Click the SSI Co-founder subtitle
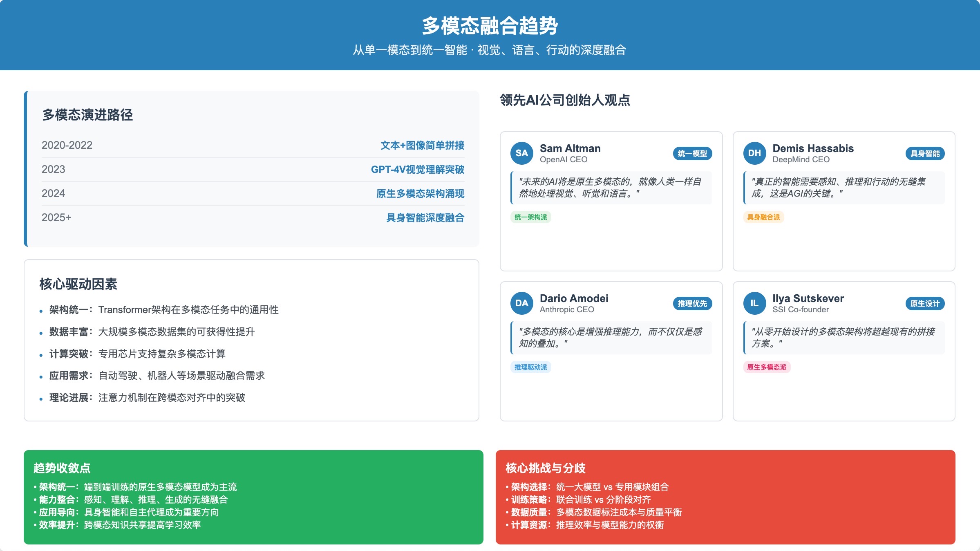 (801, 309)
